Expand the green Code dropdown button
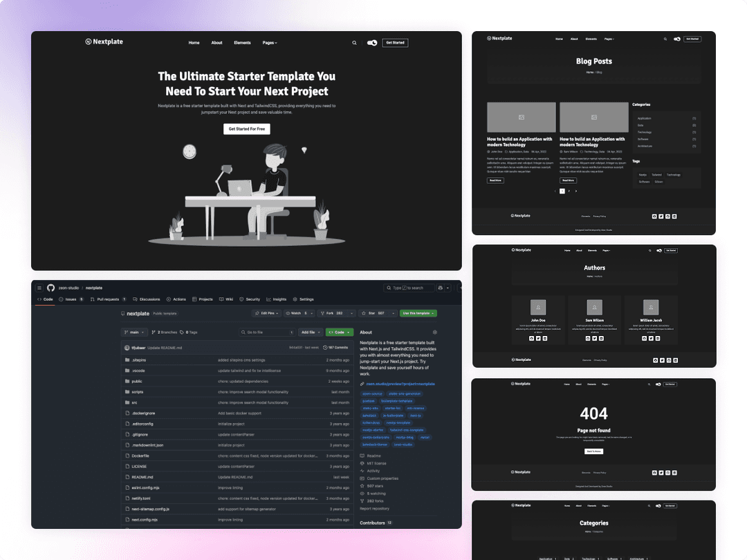 point(339,333)
